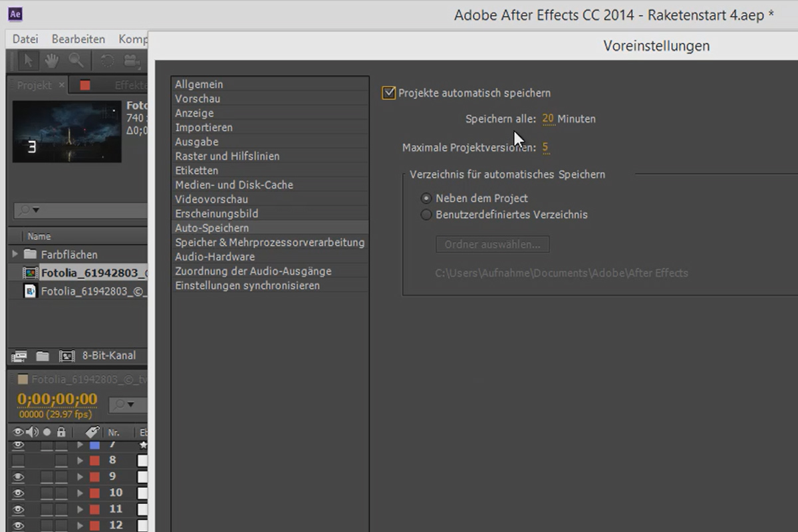Open the Bearbeiten menu
798x532 pixels.
(78, 39)
